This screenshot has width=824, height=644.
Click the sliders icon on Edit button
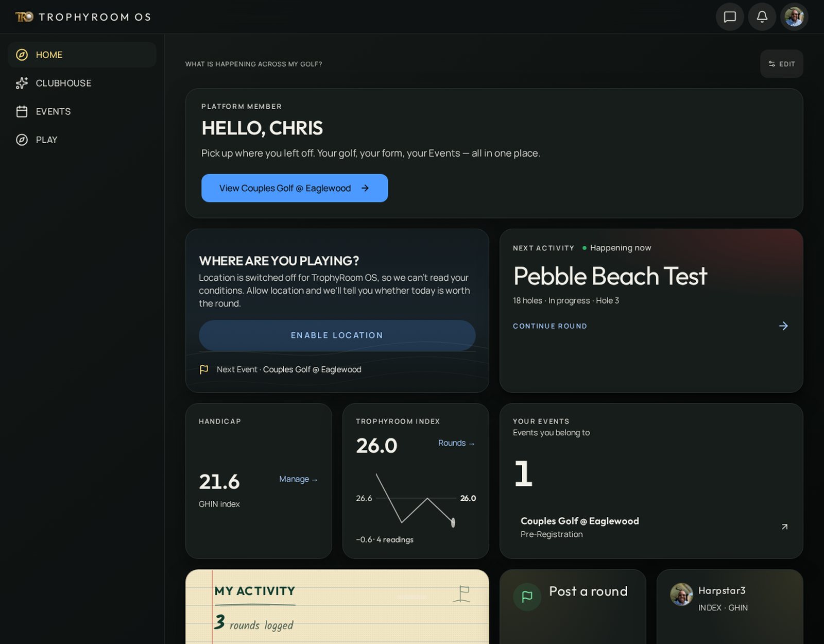(771, 64)
